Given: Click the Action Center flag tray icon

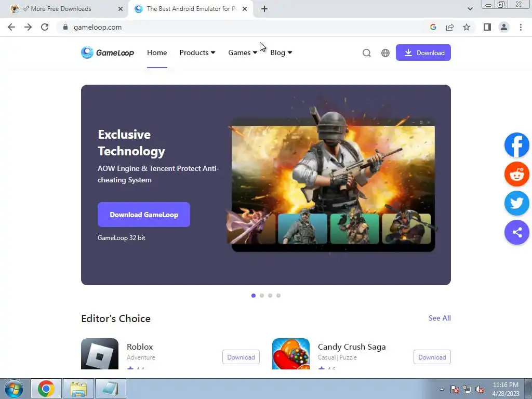Looking at the screenshot, I should pos(454,390).
